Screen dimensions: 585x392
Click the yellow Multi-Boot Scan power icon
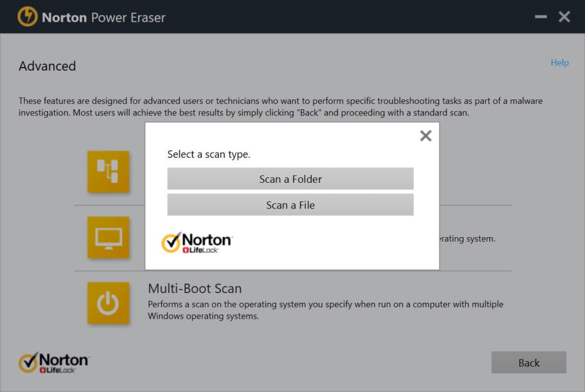click(108, 303)
